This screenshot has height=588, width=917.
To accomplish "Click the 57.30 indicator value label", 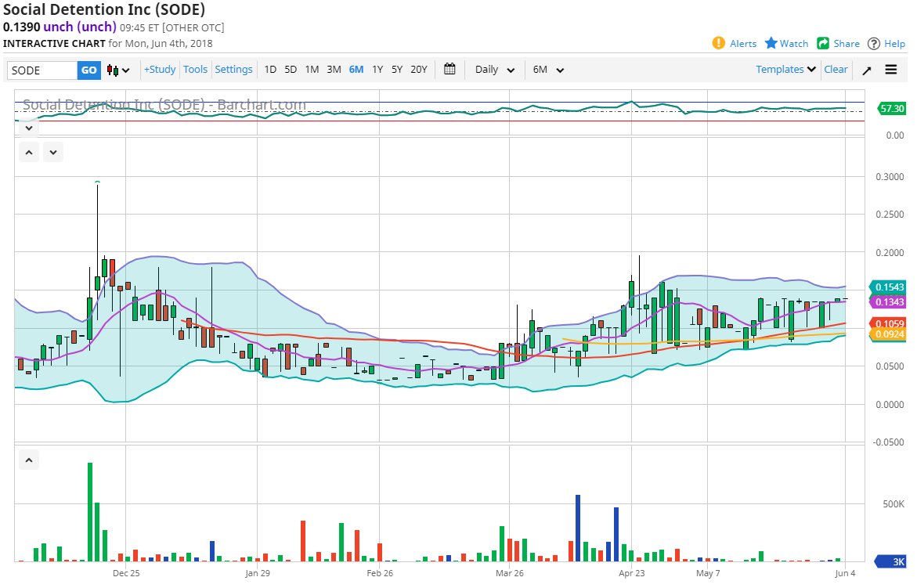I will coord(891,108).
